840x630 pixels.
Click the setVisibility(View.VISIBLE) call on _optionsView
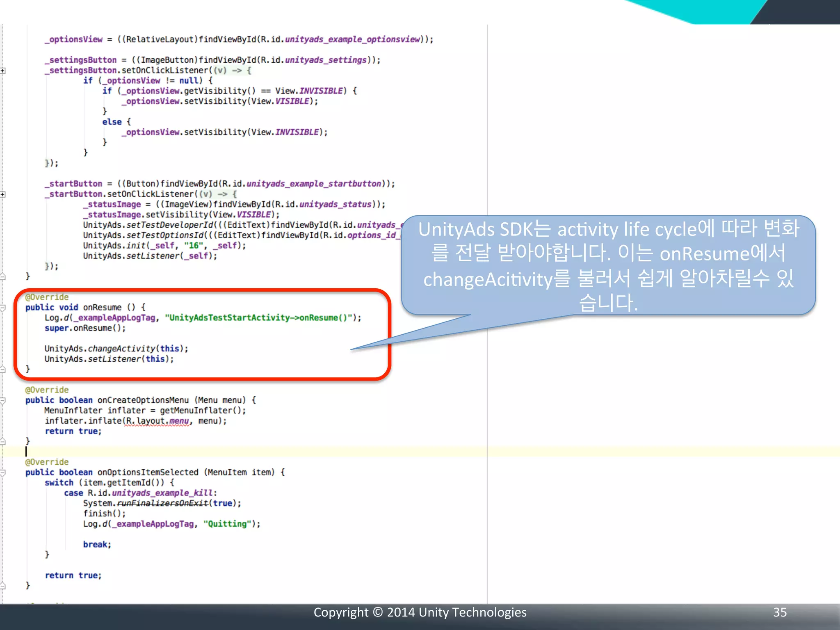click(x=220, y=101)
